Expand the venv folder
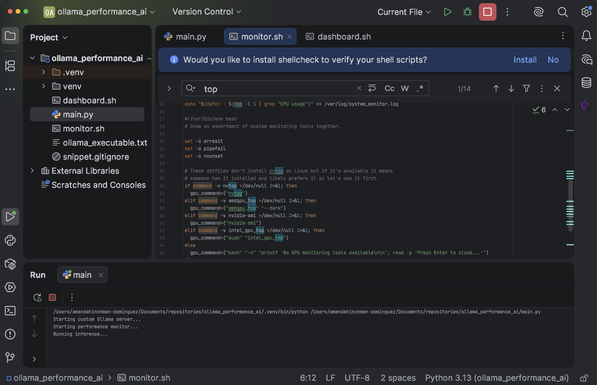The height and width of the screenshot is (385, 597). pyautogui.click(x=43, y=86)
